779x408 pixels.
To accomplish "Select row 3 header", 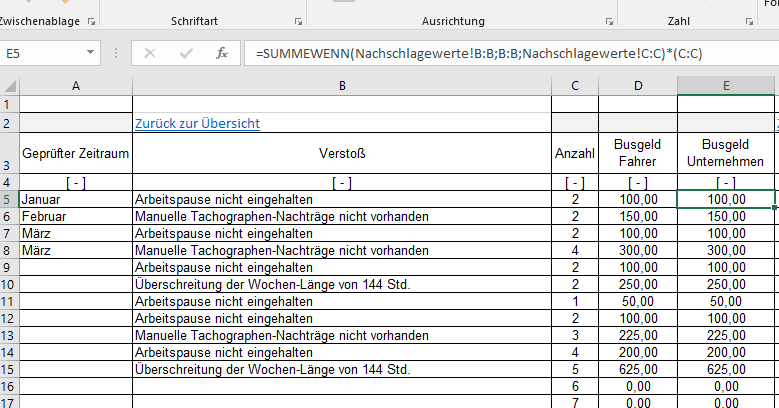I will click(9, 153).
